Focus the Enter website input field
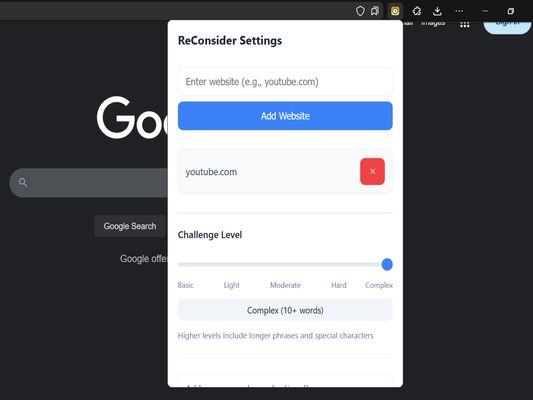533x400 pixels. pos(285,82)
